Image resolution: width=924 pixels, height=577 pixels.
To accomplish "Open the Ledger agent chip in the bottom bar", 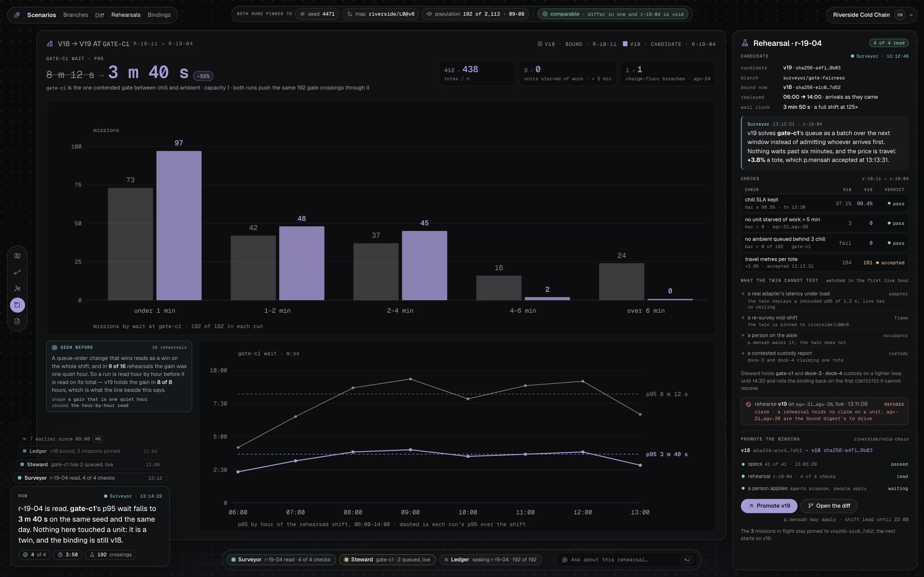I will (490, 560).
